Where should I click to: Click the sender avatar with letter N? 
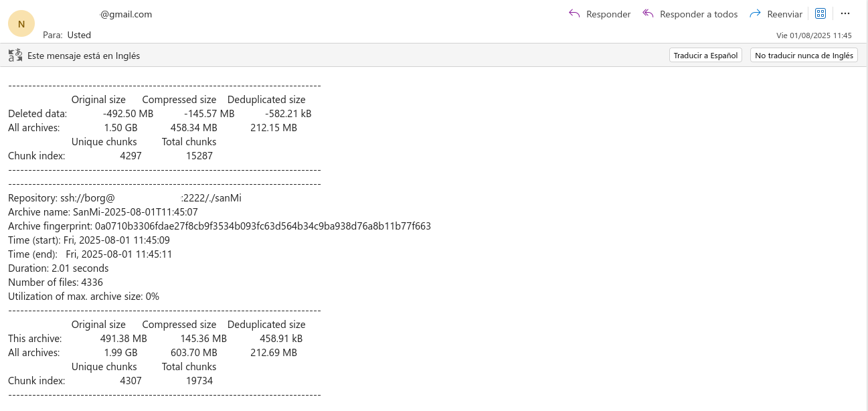[x=21, y=24]
